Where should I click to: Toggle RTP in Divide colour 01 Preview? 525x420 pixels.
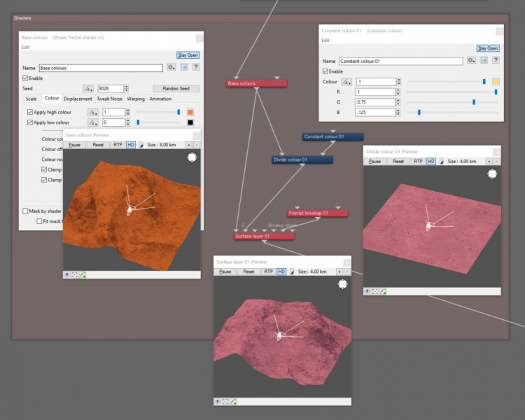coord(418,162)
